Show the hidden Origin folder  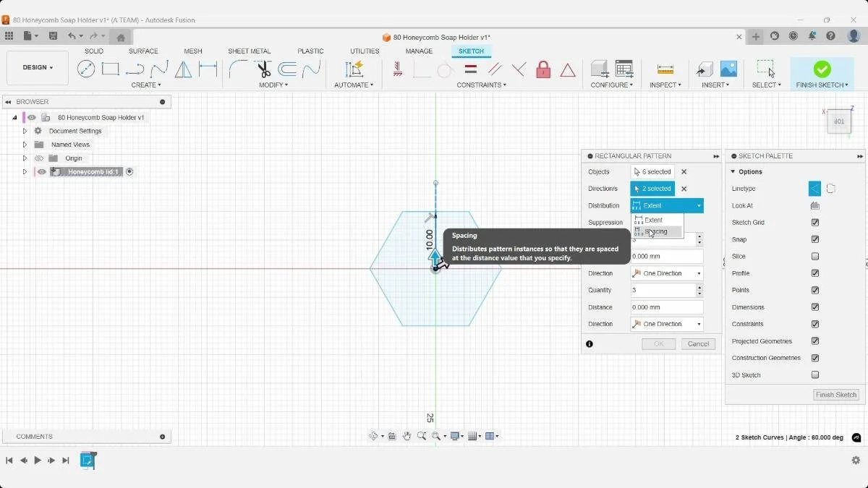coord(40,158)
